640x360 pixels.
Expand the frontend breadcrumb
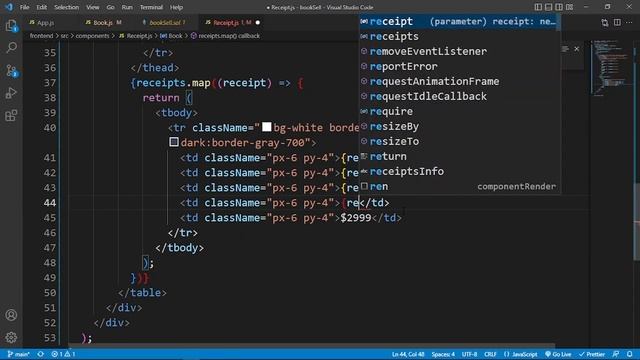point(41,36)
